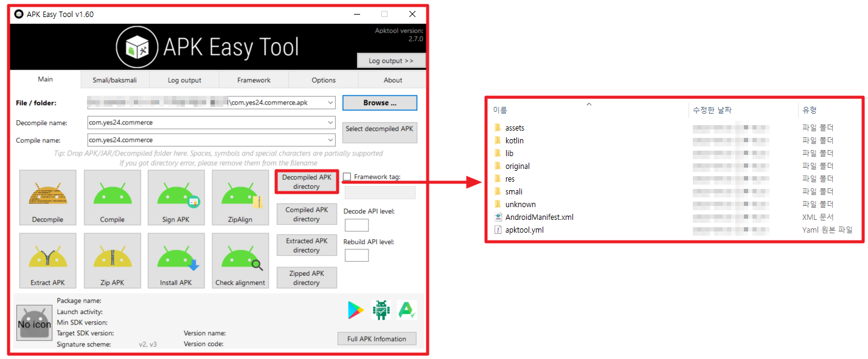Click the Decompile android icon button
The width and height of the screenshot is (868, 359).
pyautogui.click(x=48, y=198)
